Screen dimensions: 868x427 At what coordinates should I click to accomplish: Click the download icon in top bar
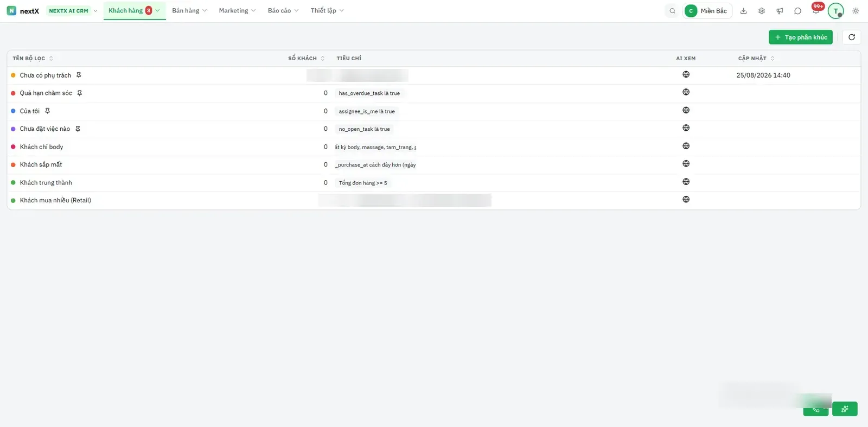point(744,11)
